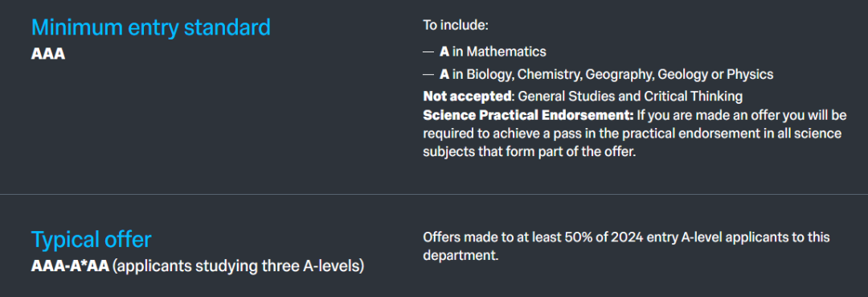The height and width of the screenshot is (297, 868).
Task: Click the dash bullet before Mathematics
Action: tap(428, 52)
